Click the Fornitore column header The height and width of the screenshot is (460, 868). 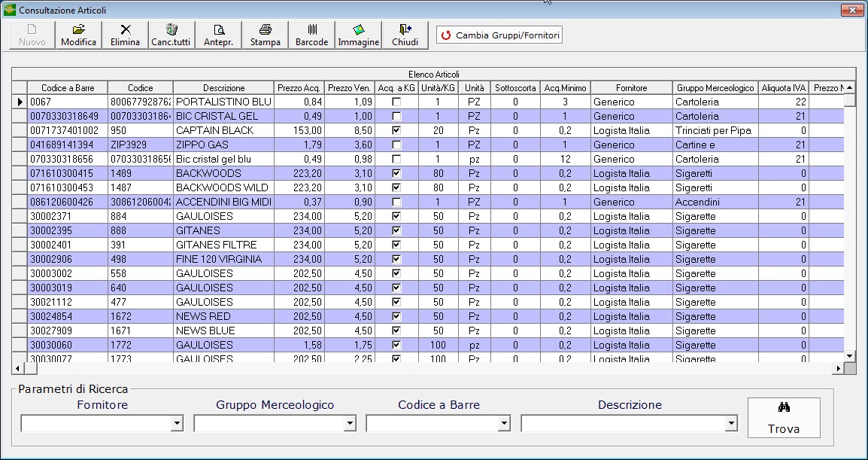pyautogui.click(x=632, y=87)
